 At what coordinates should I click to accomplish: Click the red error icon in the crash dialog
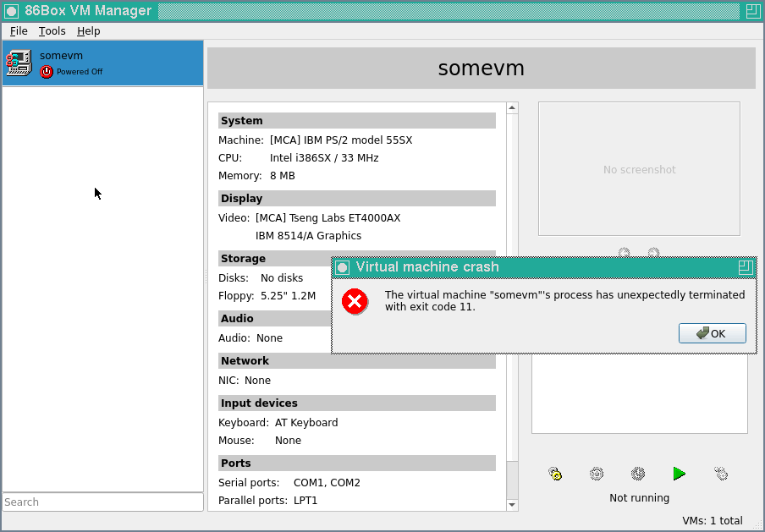point(355,302)
